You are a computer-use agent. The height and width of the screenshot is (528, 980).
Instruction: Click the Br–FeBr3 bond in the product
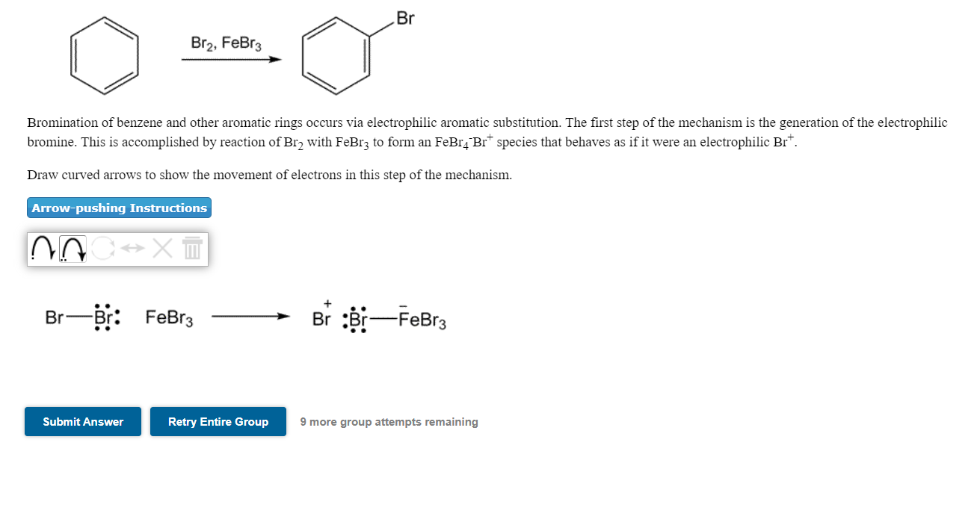pos(382,317)
